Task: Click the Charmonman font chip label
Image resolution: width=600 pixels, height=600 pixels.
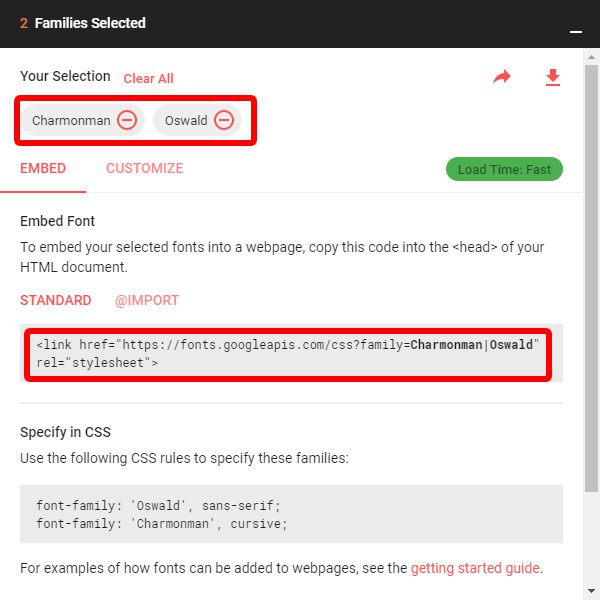Action: click(x=71, y=121)
